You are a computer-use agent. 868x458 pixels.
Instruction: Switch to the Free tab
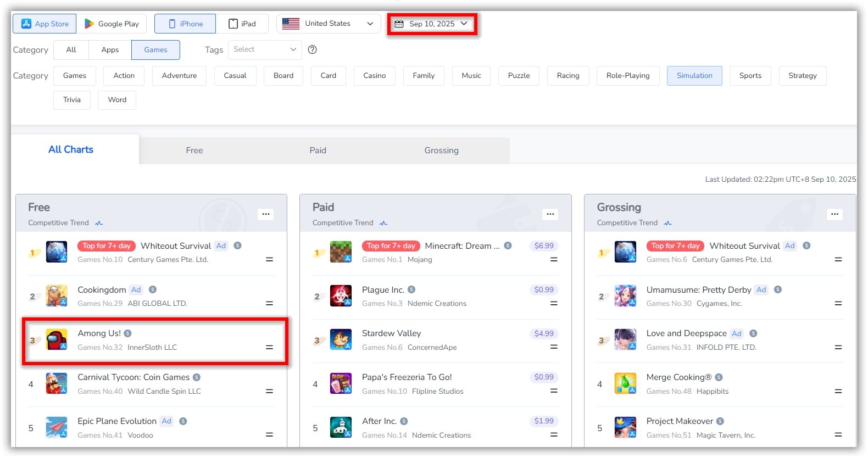pyautogui.click(x=194, y=150)
